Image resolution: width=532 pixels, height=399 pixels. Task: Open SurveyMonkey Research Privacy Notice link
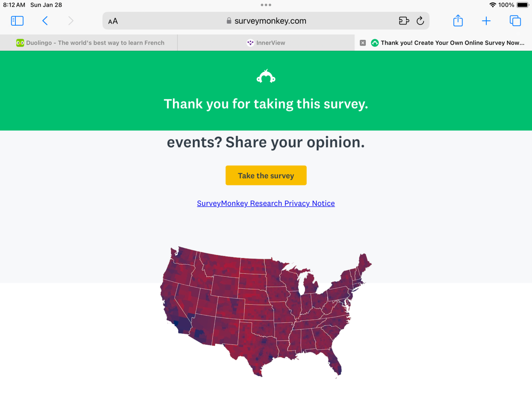[266, 203]
